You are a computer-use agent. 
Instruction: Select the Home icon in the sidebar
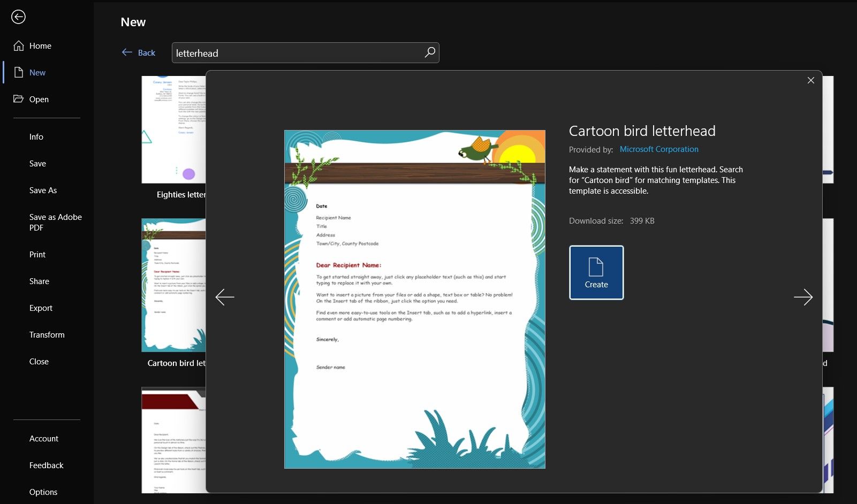coord(19,45)
